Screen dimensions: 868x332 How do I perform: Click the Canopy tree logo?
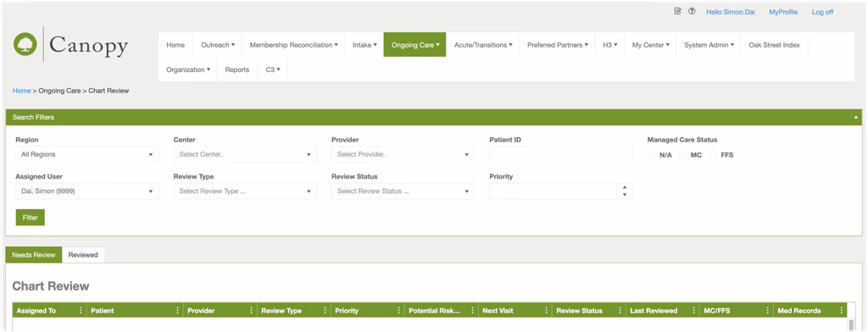click(x=25, y=44)
